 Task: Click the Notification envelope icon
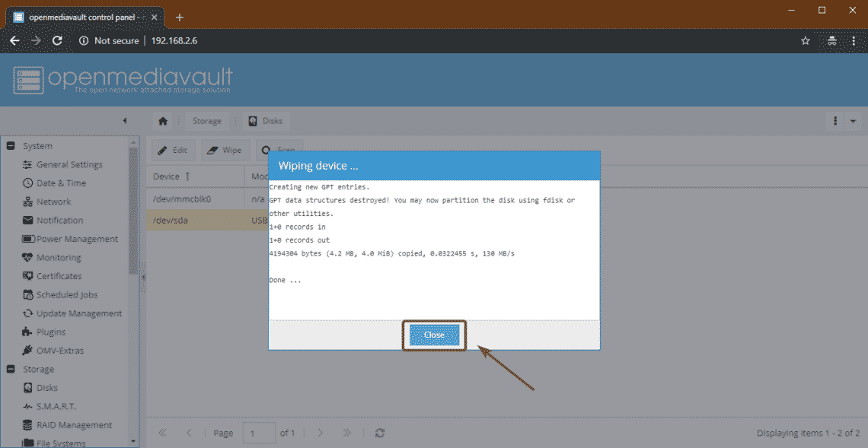pyautogui.click(x=27, y=220)
